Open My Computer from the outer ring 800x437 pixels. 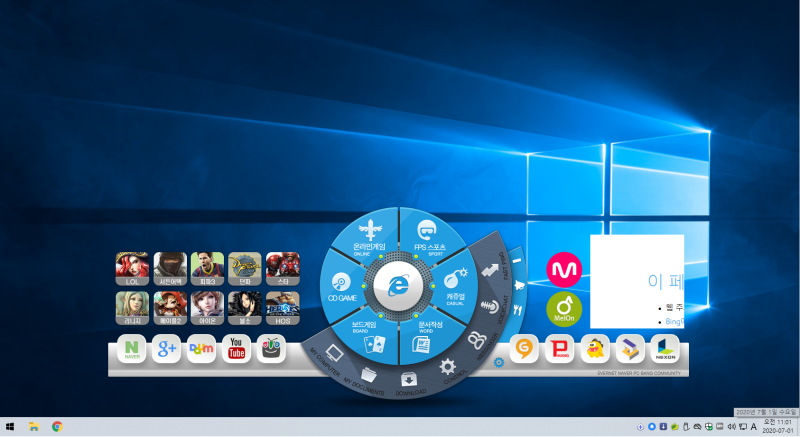pos(333,353)
